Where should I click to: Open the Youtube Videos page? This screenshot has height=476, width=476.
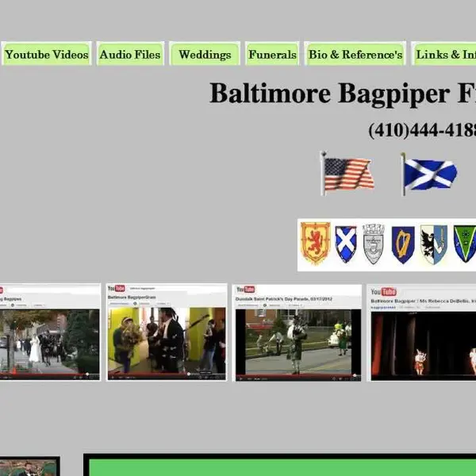click(47, 54)
